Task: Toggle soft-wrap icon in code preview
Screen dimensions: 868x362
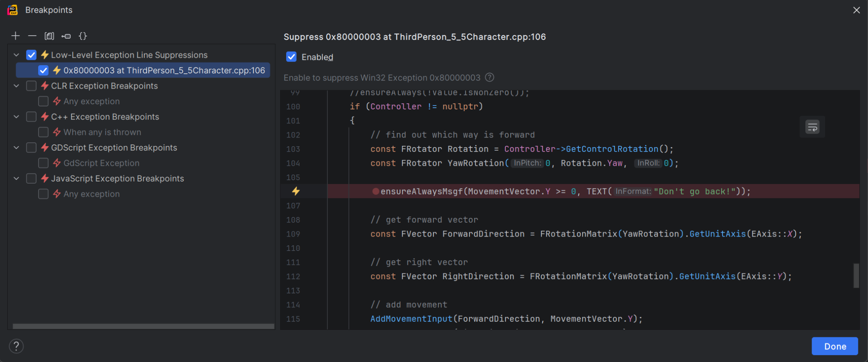Action: coord(812,127)
